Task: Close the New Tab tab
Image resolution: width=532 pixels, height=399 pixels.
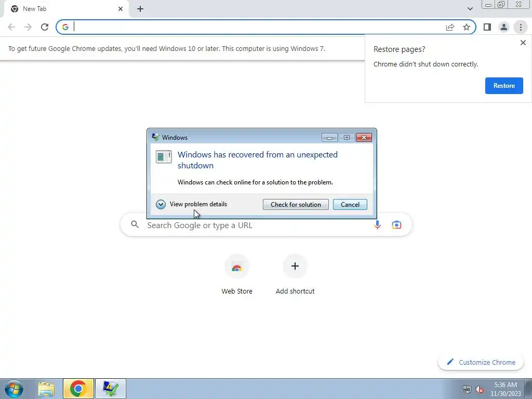Action: point(121,9)
